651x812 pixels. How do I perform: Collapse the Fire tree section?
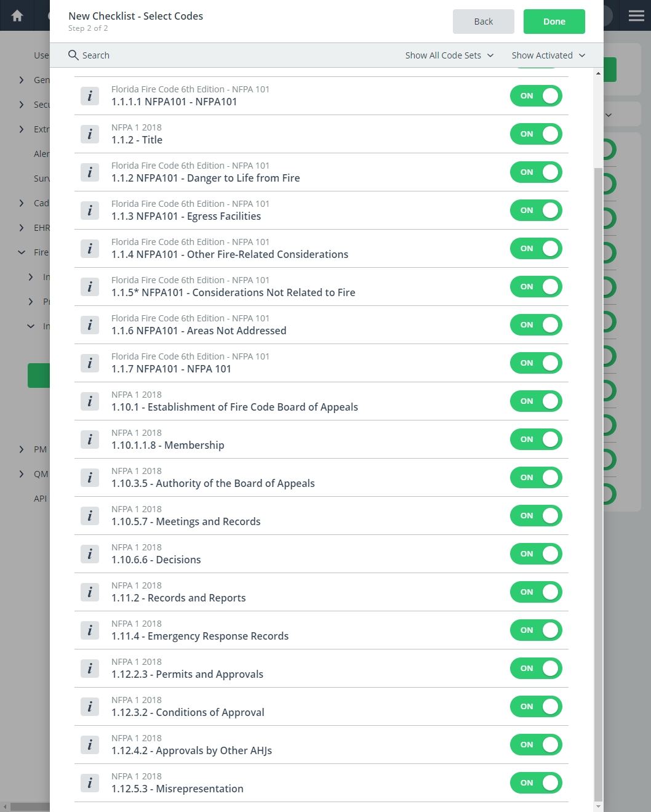click(22, 252)
